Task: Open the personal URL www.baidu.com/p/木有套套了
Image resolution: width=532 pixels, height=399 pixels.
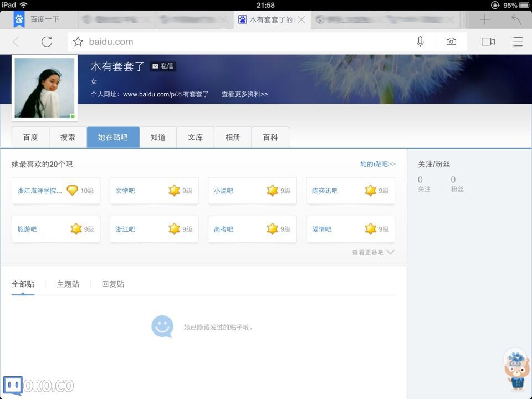Action: coord(166,94)
